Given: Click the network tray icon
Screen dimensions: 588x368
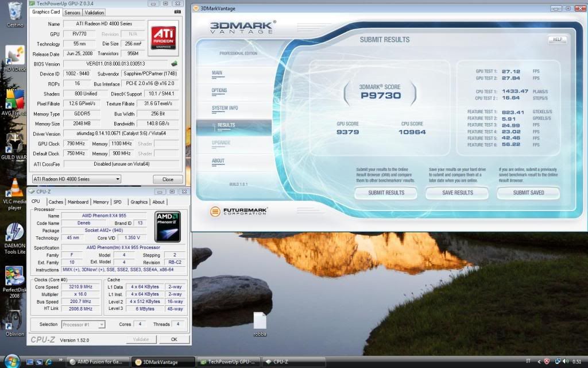Looking at the screenshot, I should pyautogui.click(x=558, y=361).
